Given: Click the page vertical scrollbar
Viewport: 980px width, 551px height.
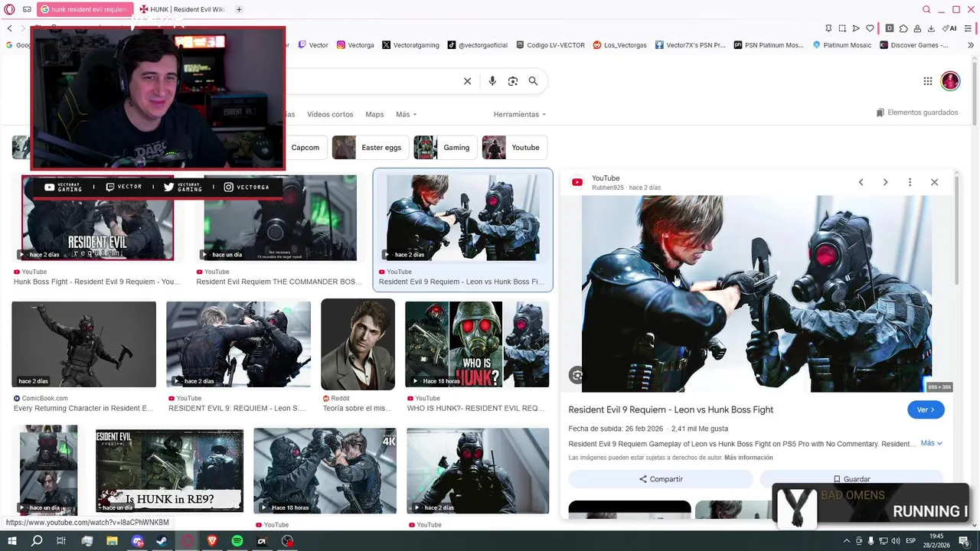Looking at the screenshot, I should 975,92.
